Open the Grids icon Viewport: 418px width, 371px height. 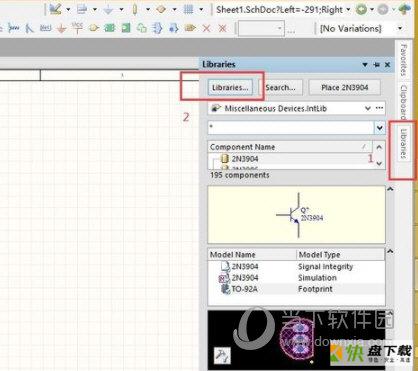coord(188,9)
